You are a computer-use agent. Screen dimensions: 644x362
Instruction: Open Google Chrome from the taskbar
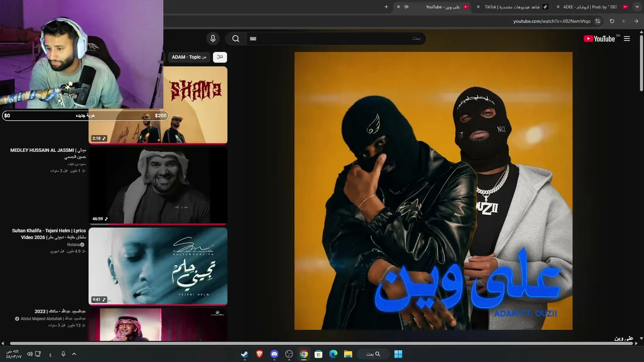304,354
